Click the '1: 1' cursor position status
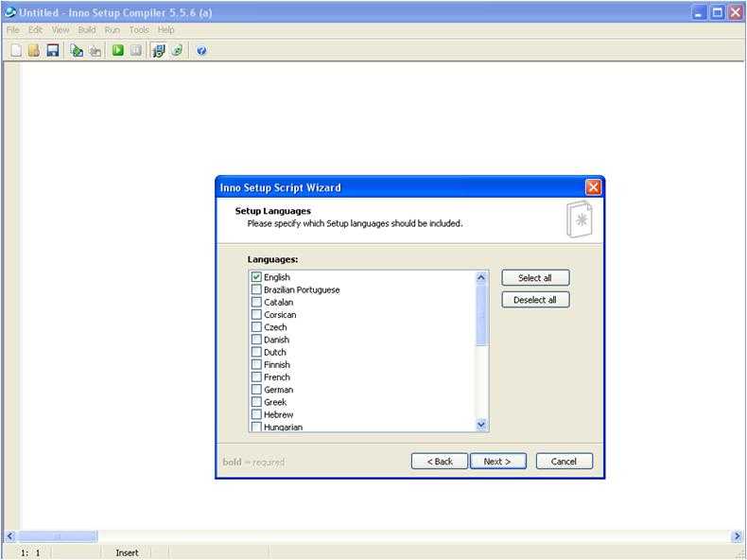This screenshot has height=560, width=747. [x=30, y=552]
